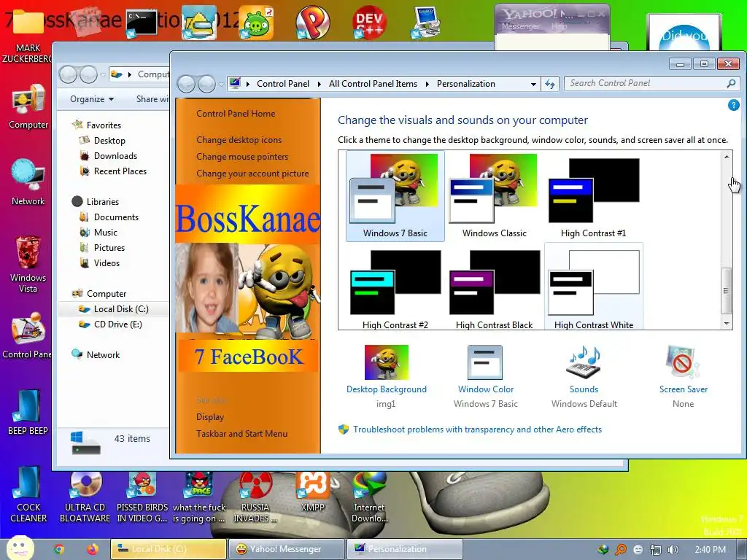This screenshot has height=560, width=747.
Task: Click the theme list scroll down arrow
Action: tap(727, 324)
